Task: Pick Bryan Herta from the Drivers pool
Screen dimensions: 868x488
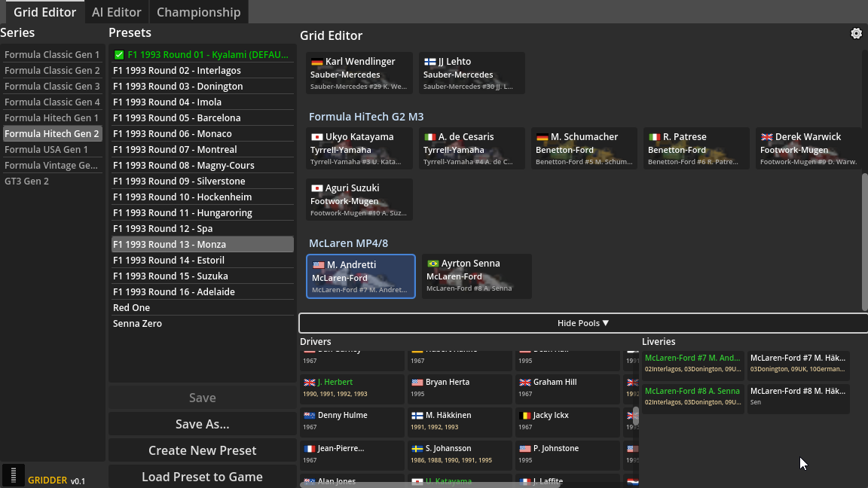Action: pos(460,388)
